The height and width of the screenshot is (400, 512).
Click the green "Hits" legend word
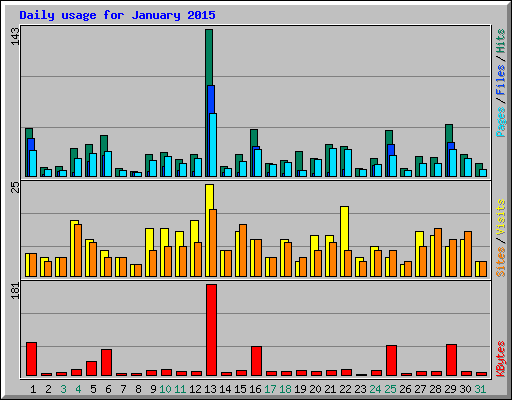tap(501, 41)
